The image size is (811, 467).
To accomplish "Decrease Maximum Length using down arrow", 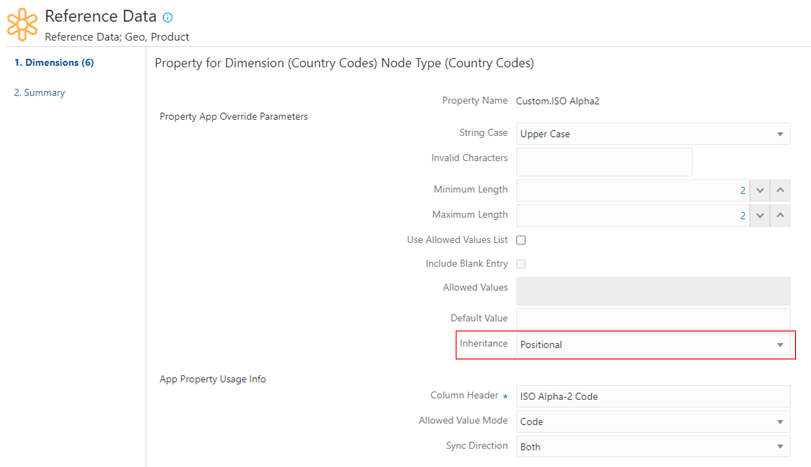I will point(759,215).
